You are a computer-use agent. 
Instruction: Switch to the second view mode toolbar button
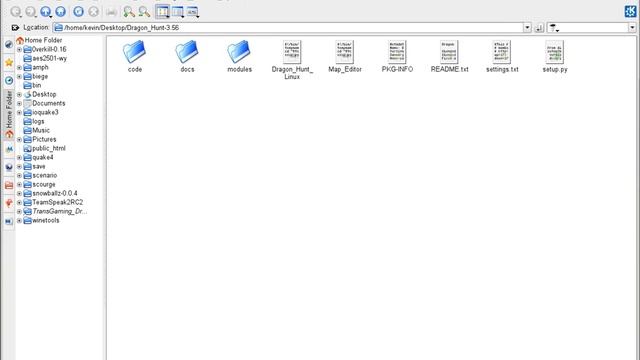click(x=178, y=12)
